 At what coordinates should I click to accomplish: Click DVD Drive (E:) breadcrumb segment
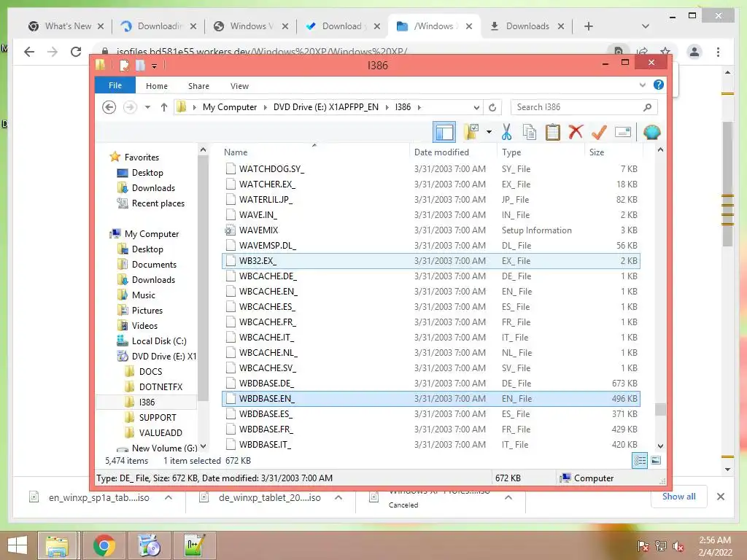326,107
